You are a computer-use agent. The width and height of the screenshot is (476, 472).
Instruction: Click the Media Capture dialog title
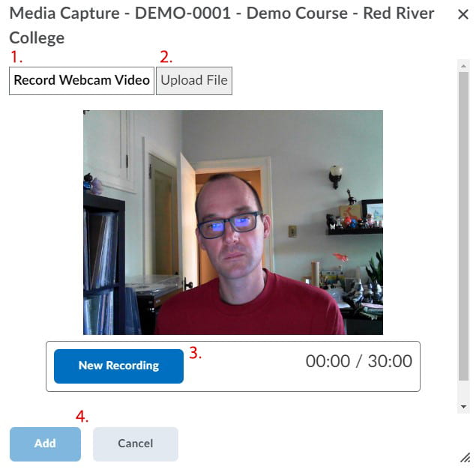[x=222, y=14]
